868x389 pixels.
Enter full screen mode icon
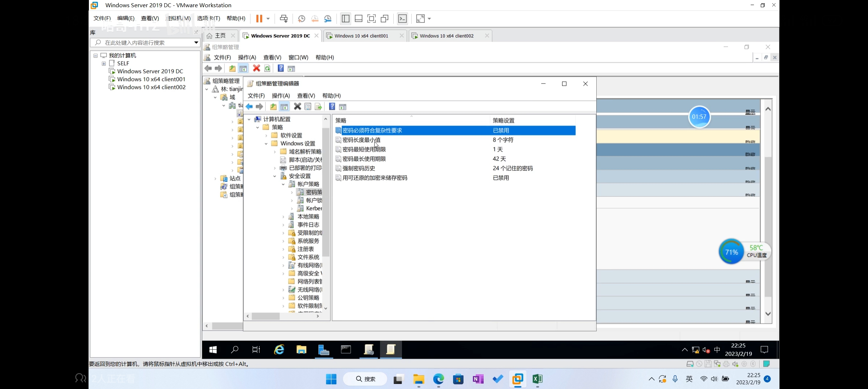371,18
